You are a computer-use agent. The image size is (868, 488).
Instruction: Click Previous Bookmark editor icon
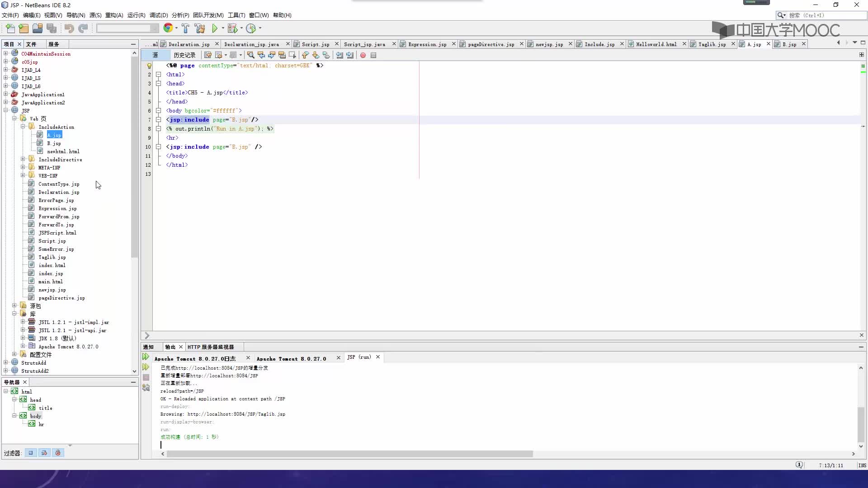[305, 55]
